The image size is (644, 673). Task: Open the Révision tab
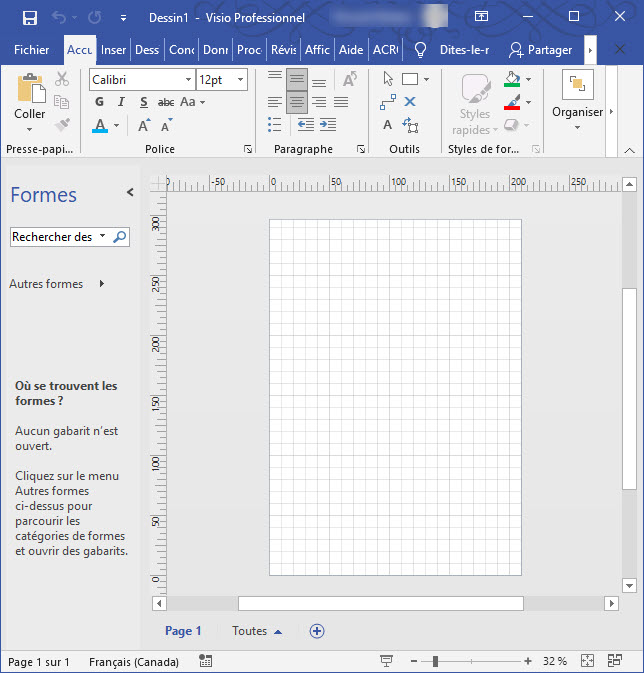click(283, 50)
